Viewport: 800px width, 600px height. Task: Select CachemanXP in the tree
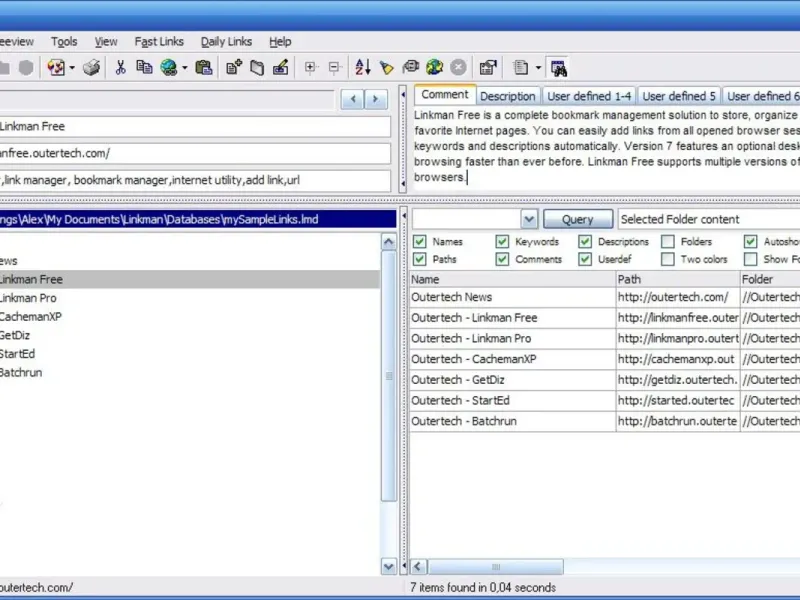coord(31,317)
